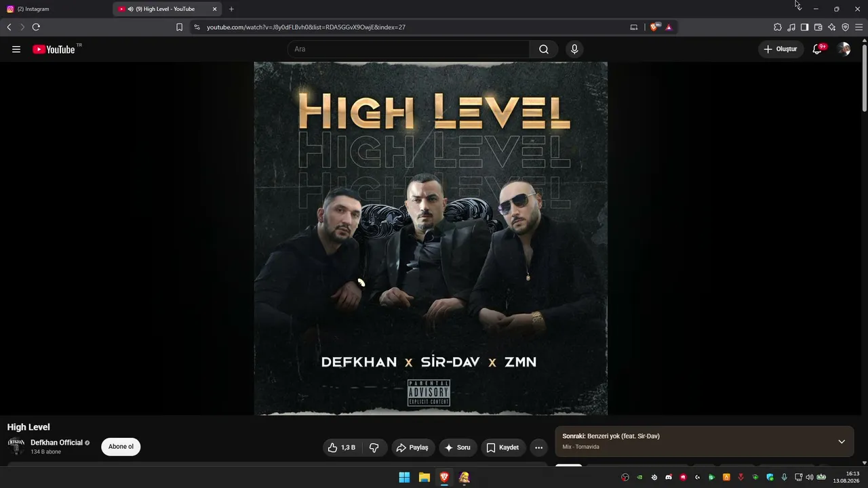The image size is (868, 488).
Task: Reload the current page
Action: pyautogui.click(x=36, y=27)
